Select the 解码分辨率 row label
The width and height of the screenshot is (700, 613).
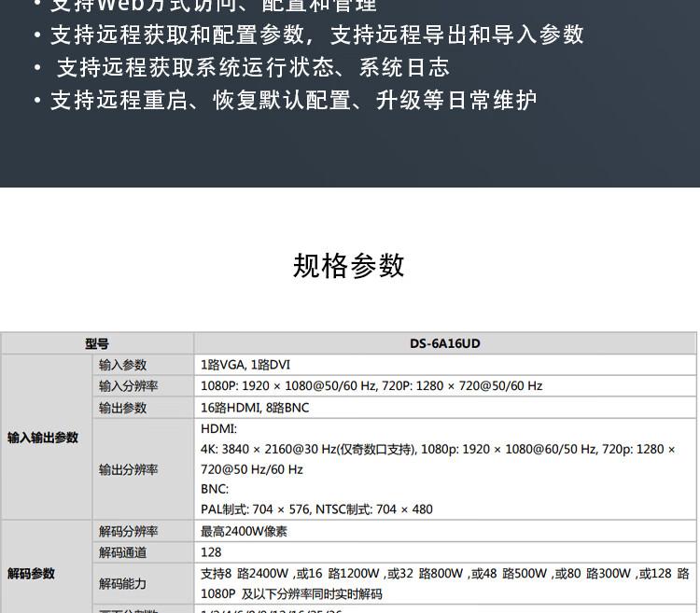click(128, 531)
